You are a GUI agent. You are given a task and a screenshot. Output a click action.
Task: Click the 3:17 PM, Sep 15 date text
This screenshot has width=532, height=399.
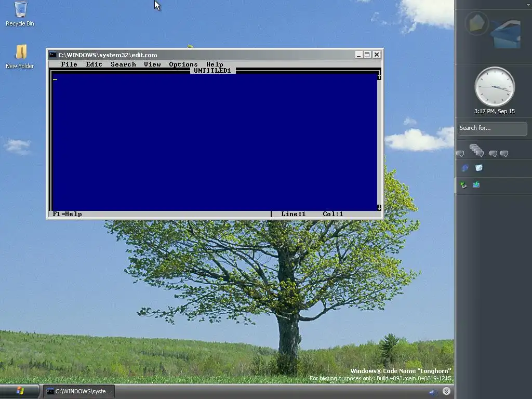tap(495, 111)
